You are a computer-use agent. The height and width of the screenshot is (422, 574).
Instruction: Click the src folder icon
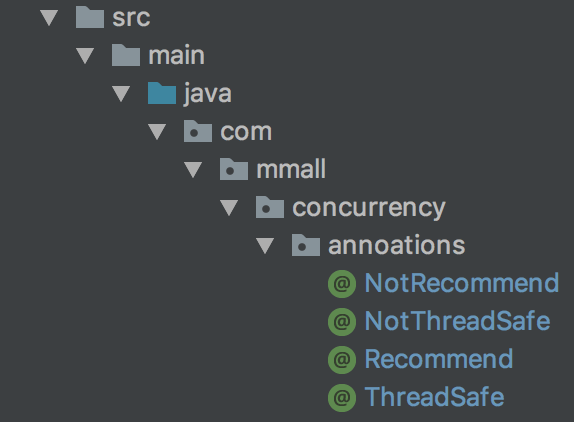[90, 17]
